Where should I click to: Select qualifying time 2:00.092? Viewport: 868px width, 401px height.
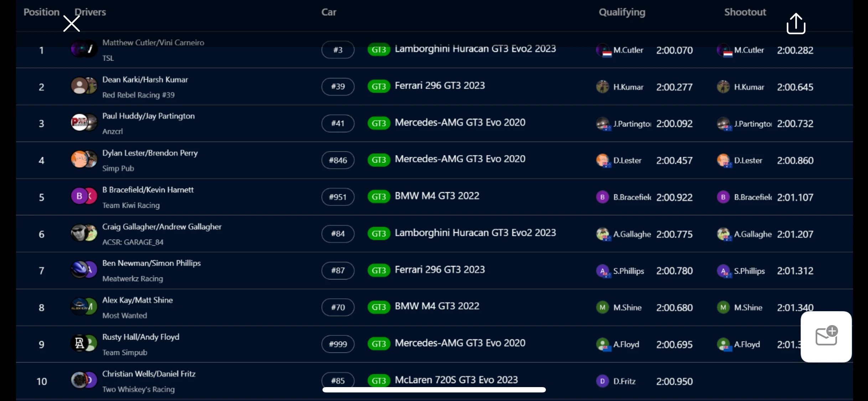(675, 124)
